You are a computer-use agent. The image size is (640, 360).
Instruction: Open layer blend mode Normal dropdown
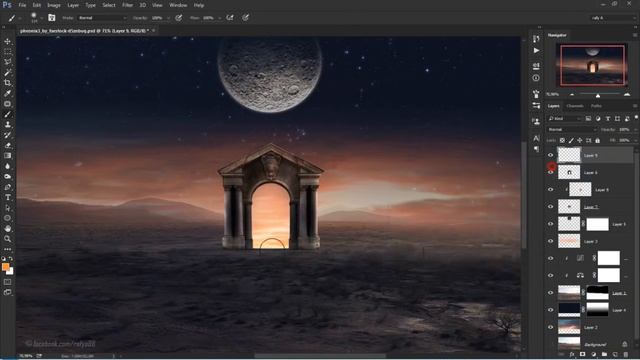pos(572,129)
